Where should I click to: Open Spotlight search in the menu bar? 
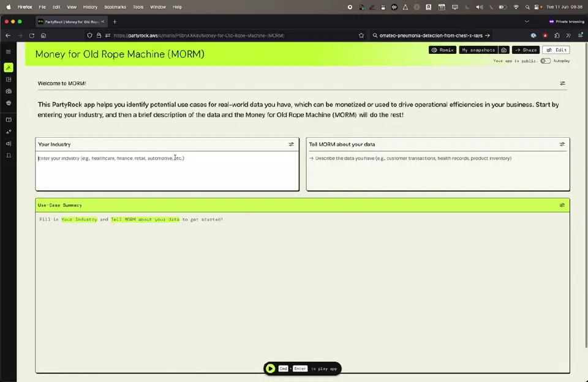[527, 7]
